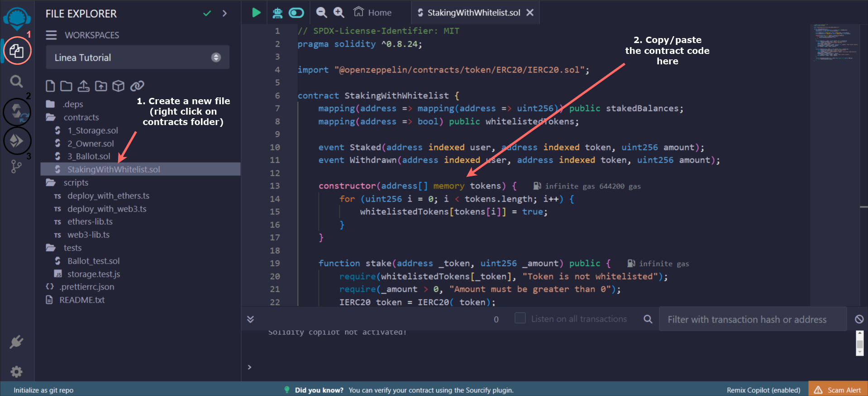
Task: Collapse the terminal panel with double chevron
Action: tap(250, 319)
